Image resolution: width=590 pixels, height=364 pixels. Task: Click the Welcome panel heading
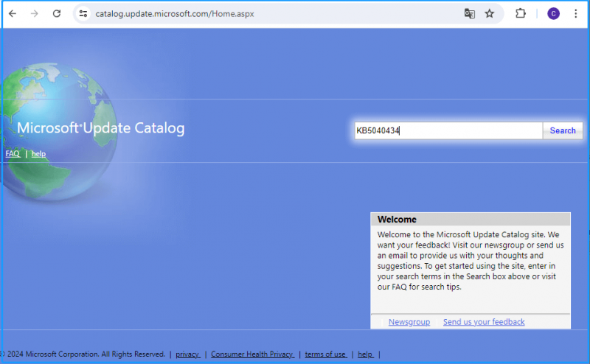(397, 220)
